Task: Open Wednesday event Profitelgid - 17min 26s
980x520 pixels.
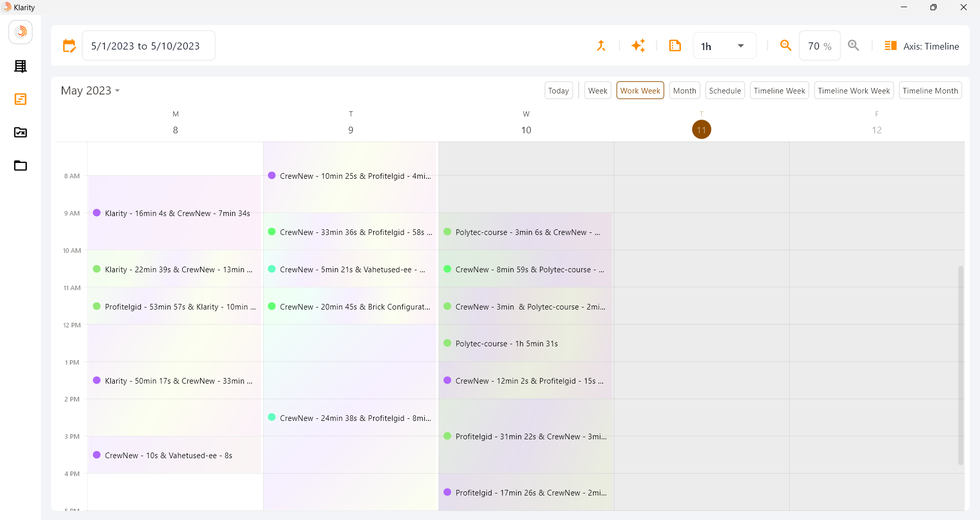Action: point(526,492)
